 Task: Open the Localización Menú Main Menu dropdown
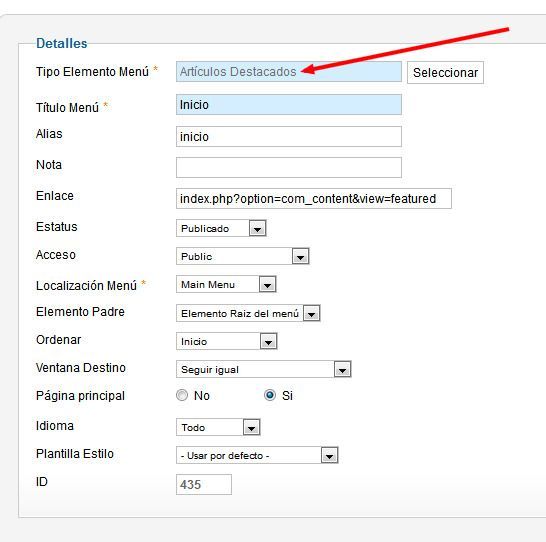click(x=226, y=284)
